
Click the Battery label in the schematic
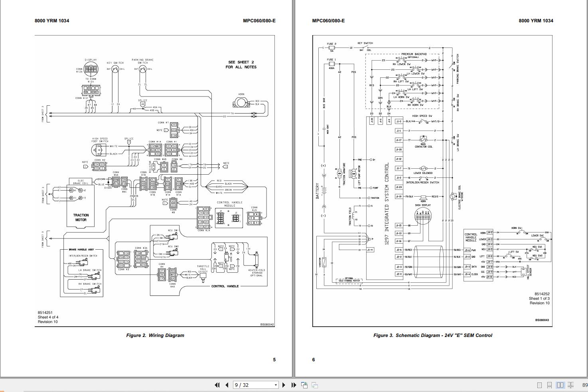tap(318, 191)
